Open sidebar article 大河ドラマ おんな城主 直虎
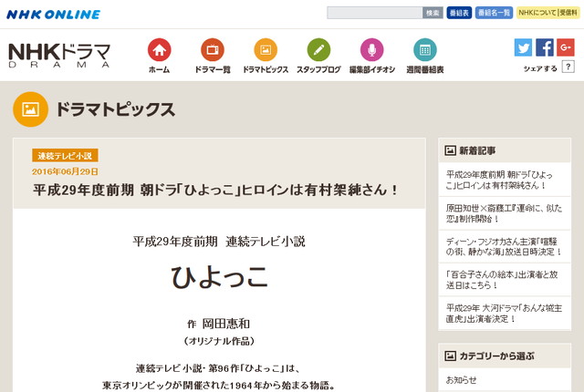Image resolution: width=584 pixels, height=392 pixels. tap(505, 314)
